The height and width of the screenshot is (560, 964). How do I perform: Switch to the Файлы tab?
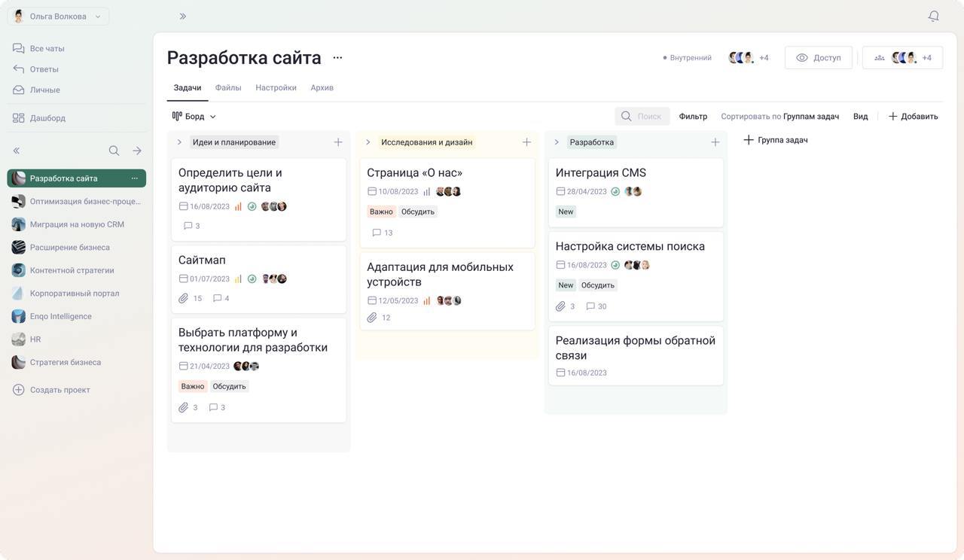(229, 86)
